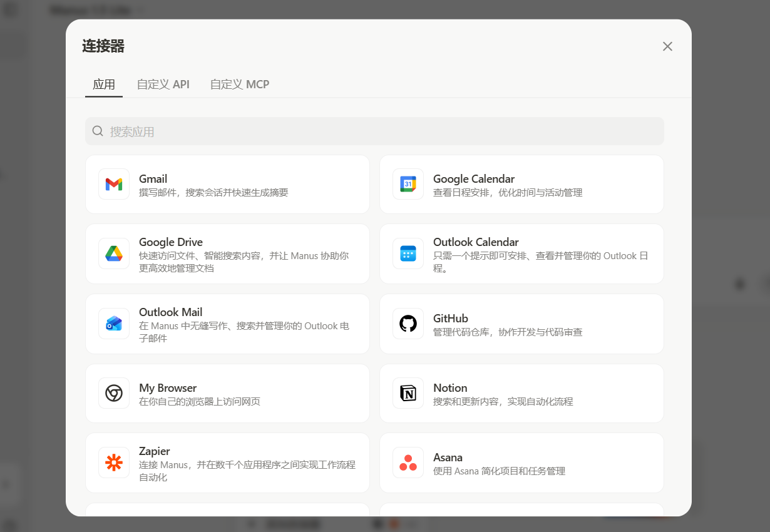Click description 在你自己的浏览器上访问网页

200,402
